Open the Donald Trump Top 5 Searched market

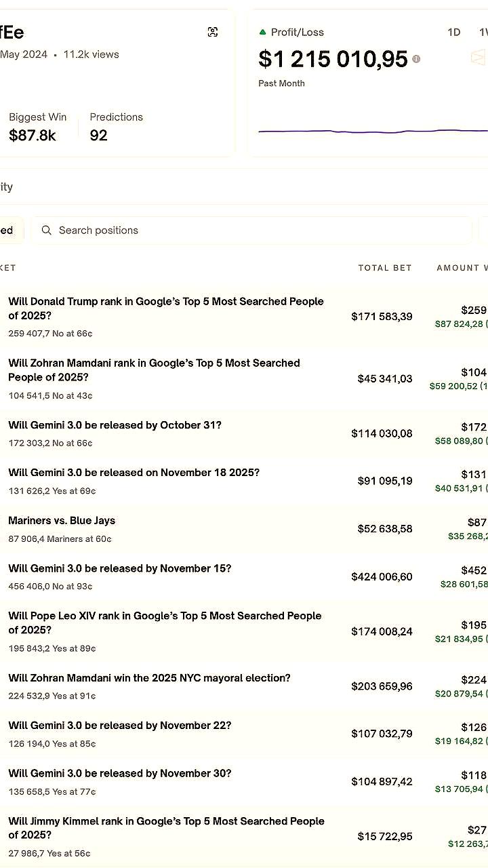pyautogui.click(x=165, y=309)
